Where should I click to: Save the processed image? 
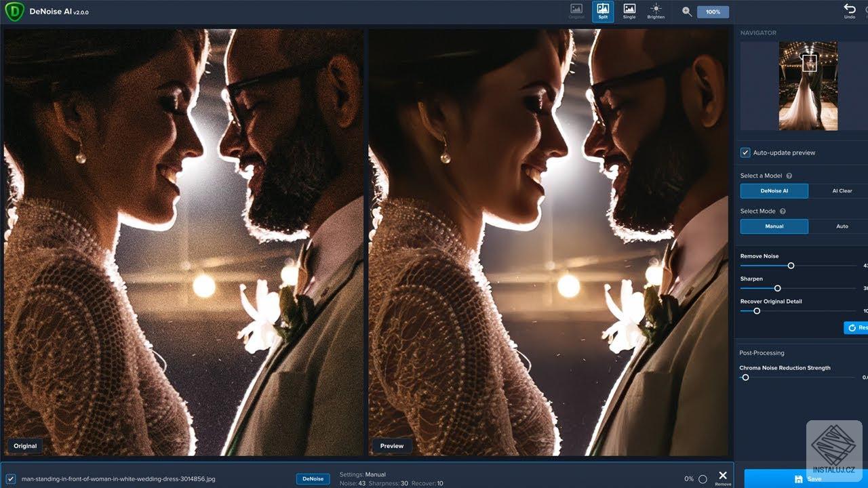pos(806,479)
